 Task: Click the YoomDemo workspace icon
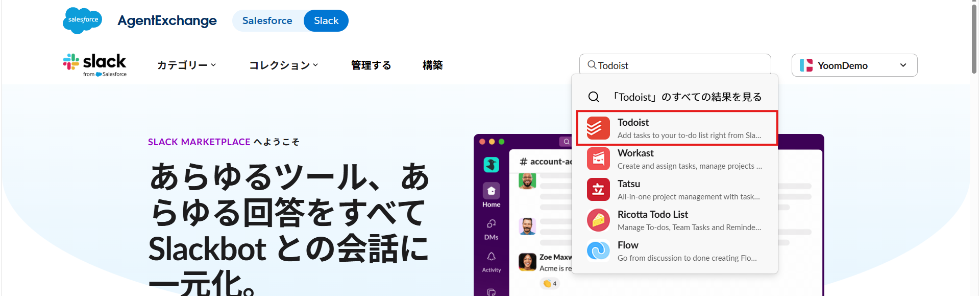point(806,65)
